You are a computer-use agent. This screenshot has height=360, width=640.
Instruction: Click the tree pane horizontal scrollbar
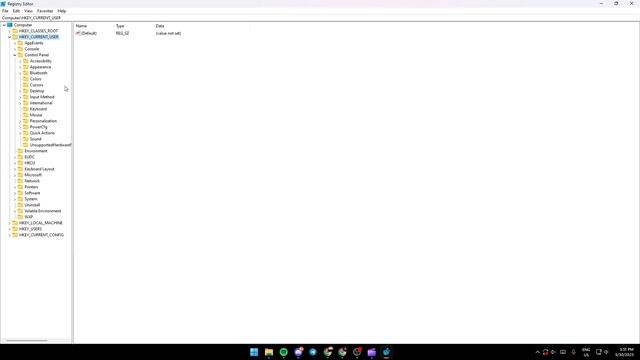coord(27,340)
